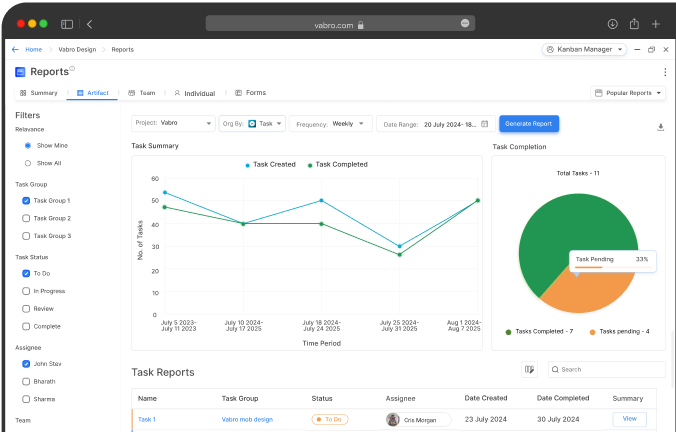
Task: Expand the Project Vabro dropdown
Action: coord(173,124)
